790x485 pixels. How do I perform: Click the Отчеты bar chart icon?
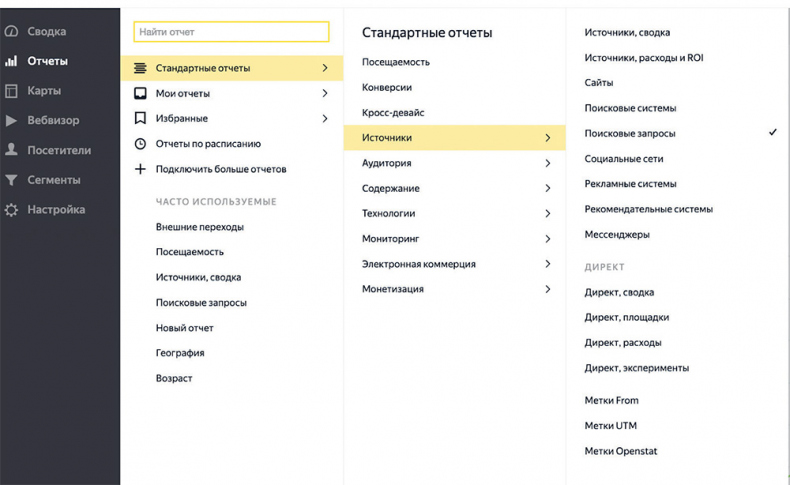coord(12,61)
